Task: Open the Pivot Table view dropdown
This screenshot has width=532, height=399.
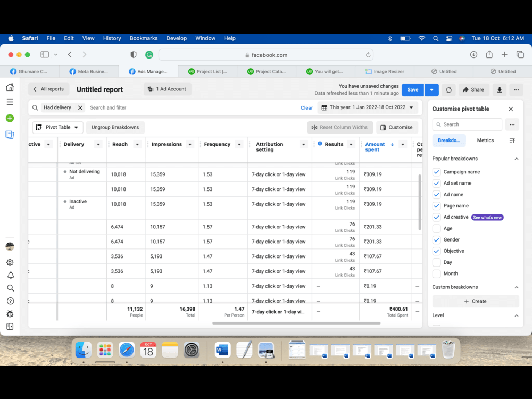Action: (x=57, y=127)
